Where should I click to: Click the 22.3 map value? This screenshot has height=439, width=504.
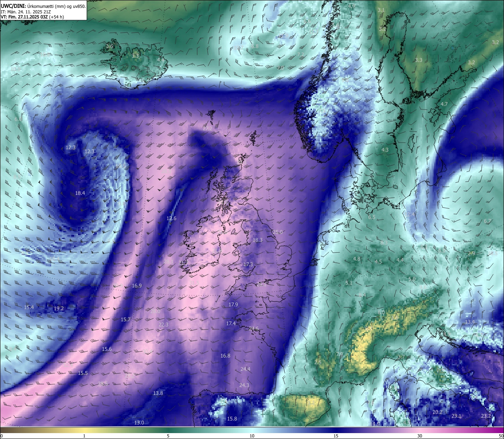[x=163, y=324]
